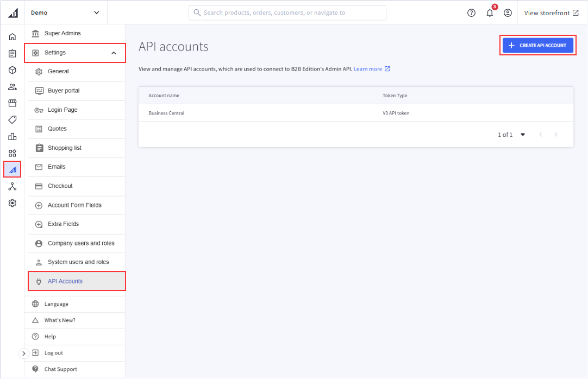
Task: Open Company users and roles
Action: pyautogui.click(x=77, y=243)
